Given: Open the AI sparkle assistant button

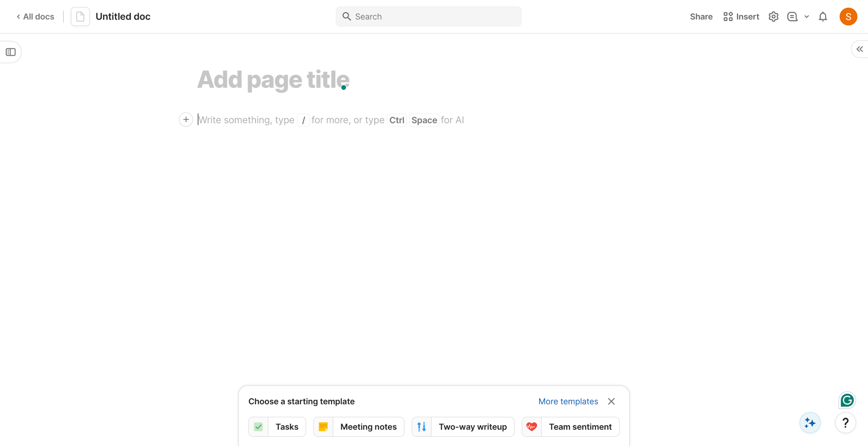Looking at the screenshot, I should tap(810, 423).
